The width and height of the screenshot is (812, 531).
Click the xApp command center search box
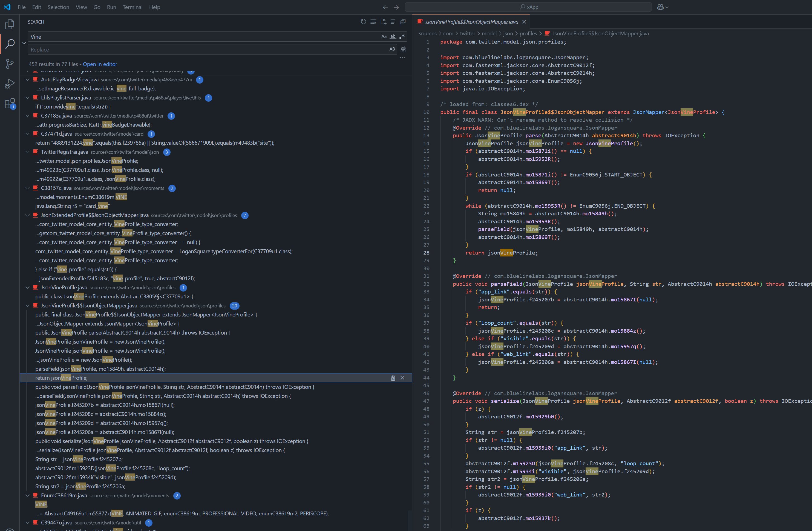(x=528, y=7)
